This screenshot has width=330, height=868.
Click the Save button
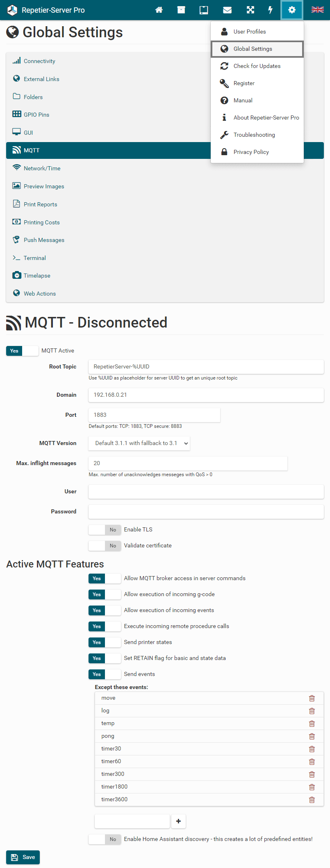coord(23,857)
